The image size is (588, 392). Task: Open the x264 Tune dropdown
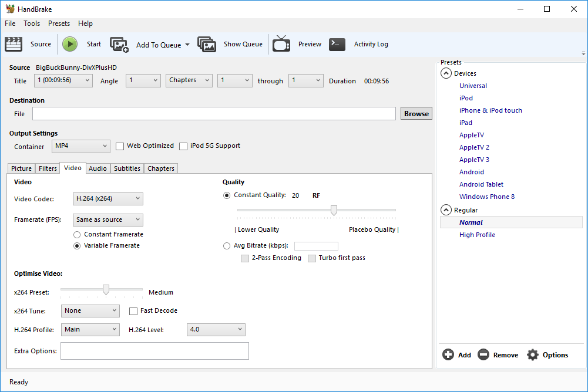point(90,310)
